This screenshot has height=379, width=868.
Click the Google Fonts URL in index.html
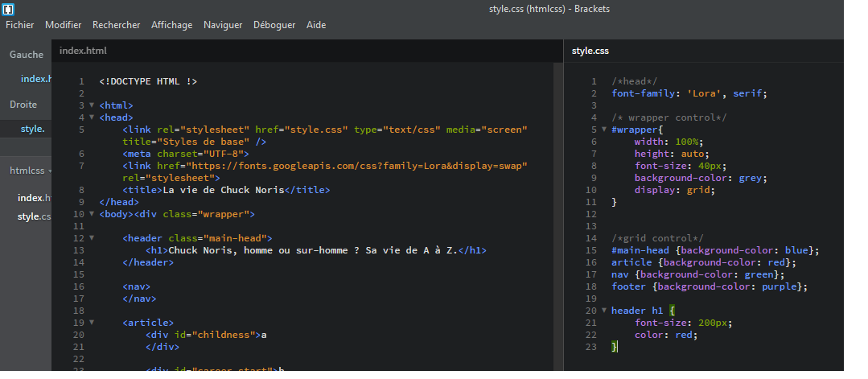[x=356, y=167]
